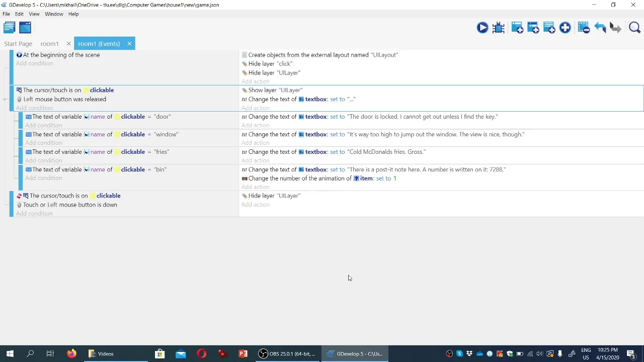Select the condition comparing name to "door"

98,117
